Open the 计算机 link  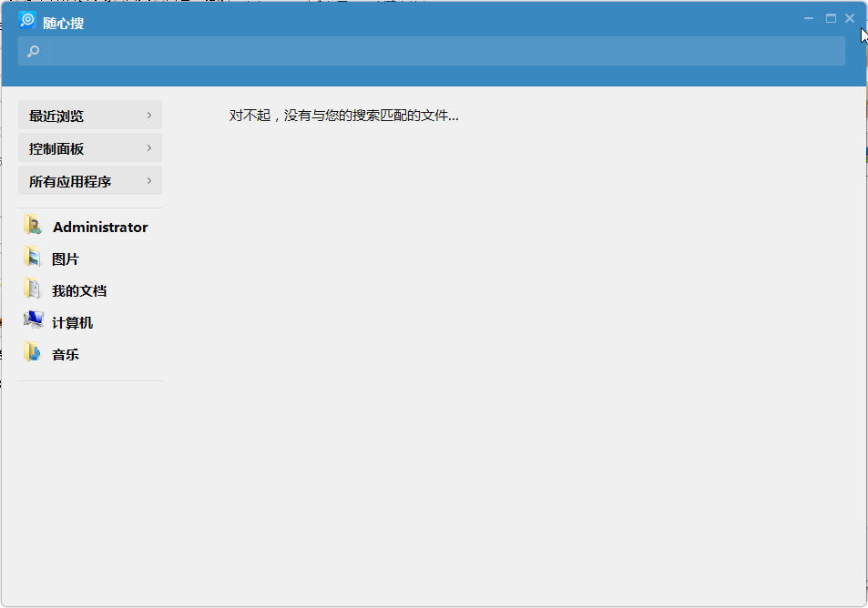pos(73,322)
